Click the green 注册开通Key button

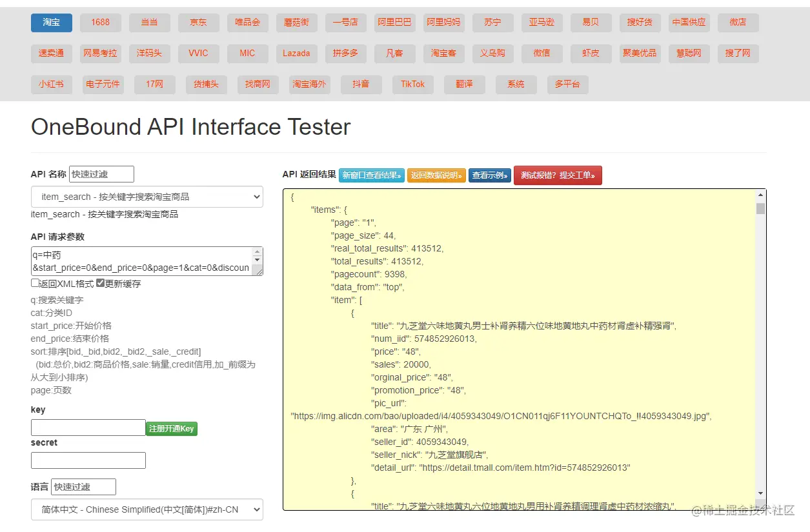point(171,429)
